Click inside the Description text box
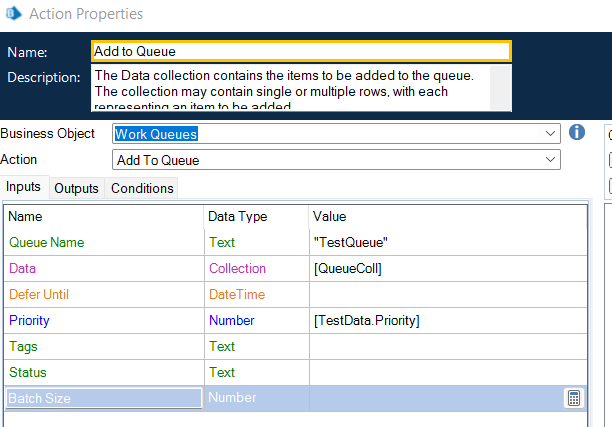This screenshot has height=427, width=612. (x=290, y=88)
